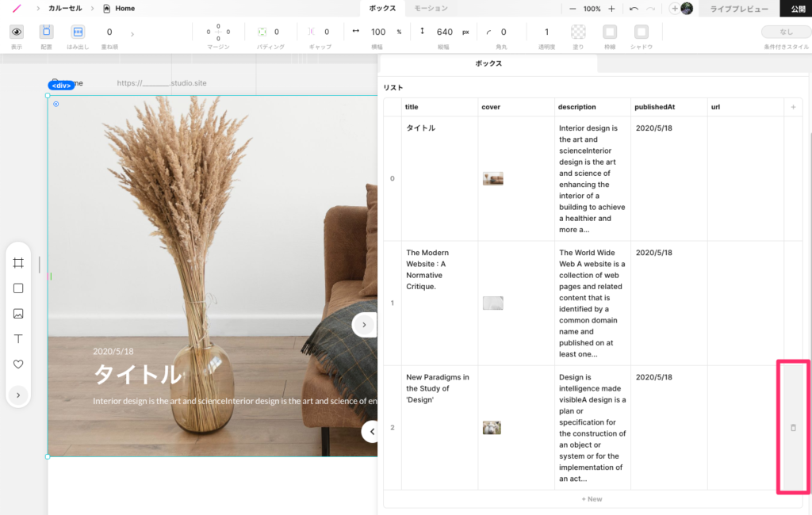Click the gap (ギャップ) icon
The image size is (812, 515).
tap(311, 32)
